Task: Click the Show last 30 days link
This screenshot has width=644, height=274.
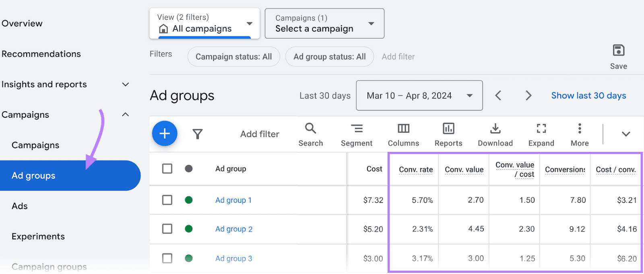Action: coord(588,95)
